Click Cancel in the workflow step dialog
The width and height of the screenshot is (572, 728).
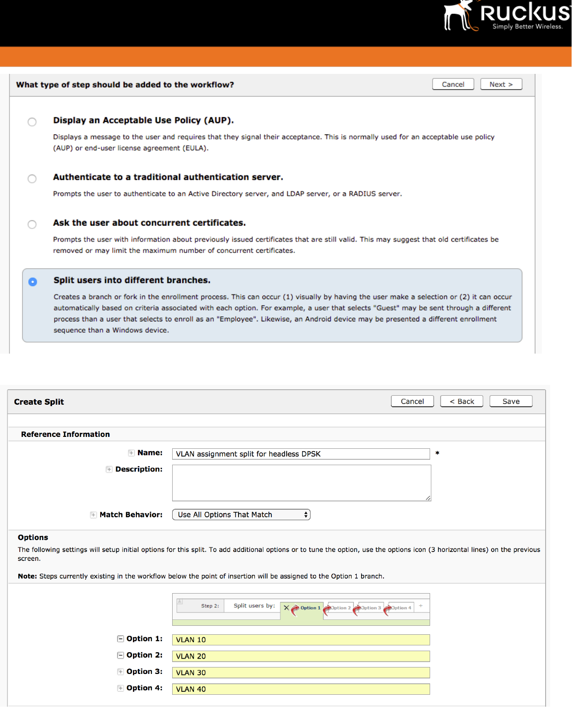(x=453, y=84)
